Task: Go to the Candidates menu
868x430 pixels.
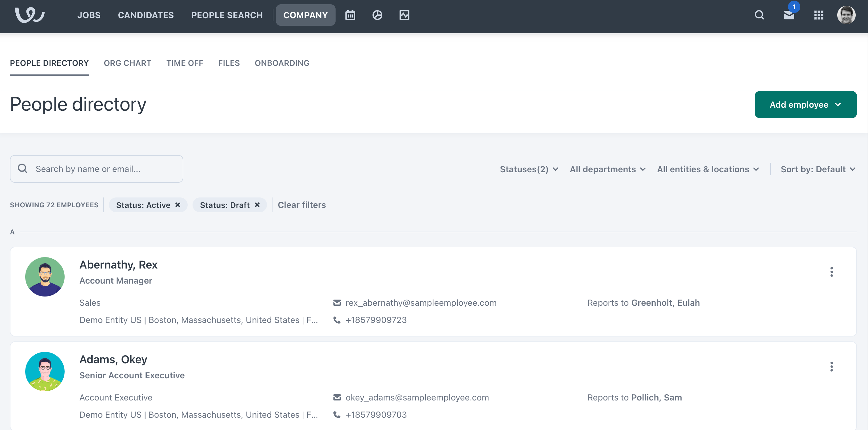Action: point(145,15)
